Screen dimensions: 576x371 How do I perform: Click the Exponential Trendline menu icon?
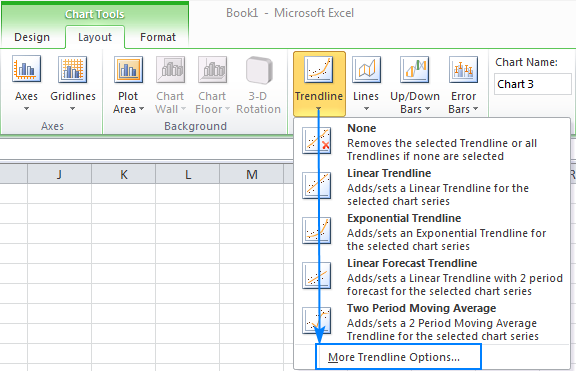316,231
